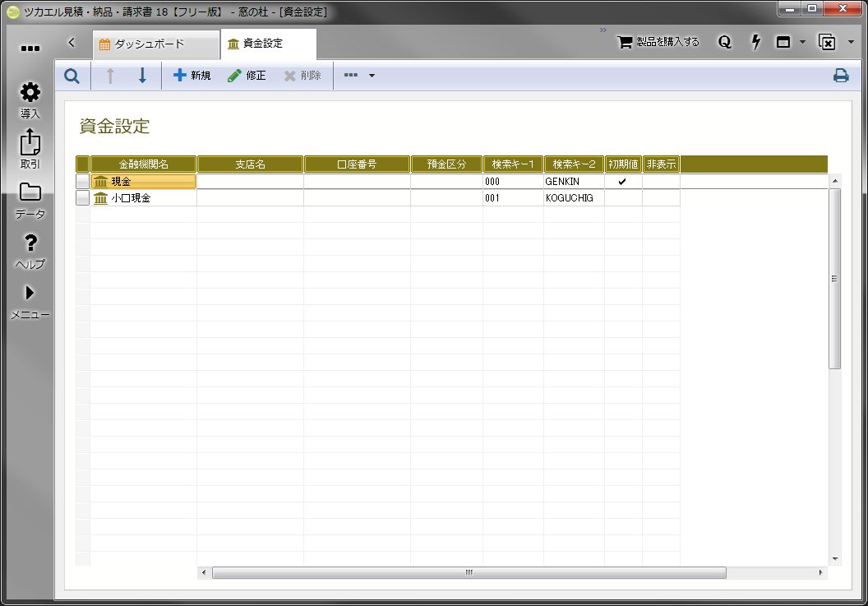
Task: Open the 導入 gear section in sidebar
Action: 30,101
